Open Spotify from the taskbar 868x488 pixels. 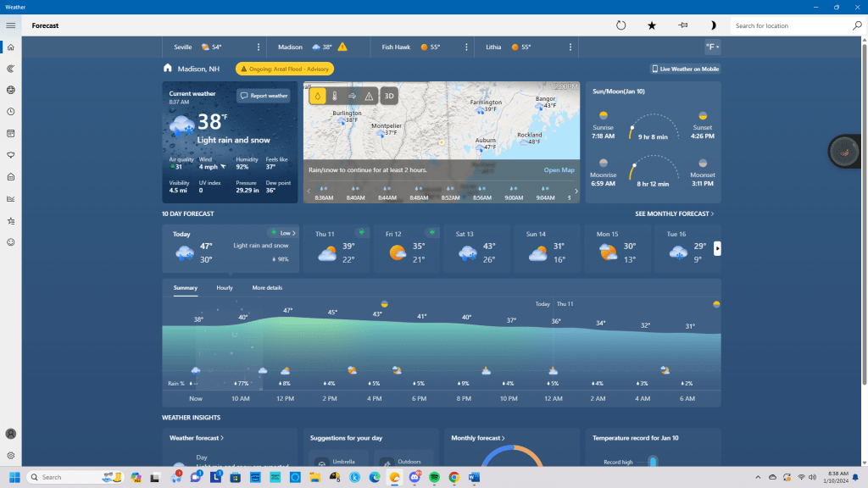pos(434,477)
